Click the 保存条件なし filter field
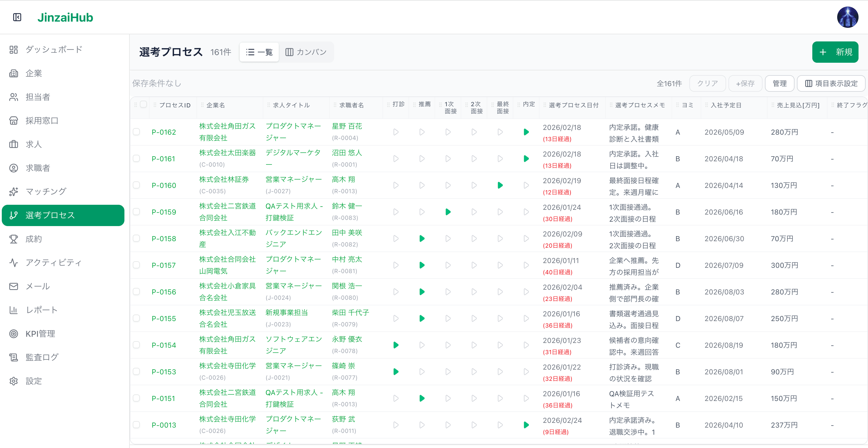 coord(156,83)
